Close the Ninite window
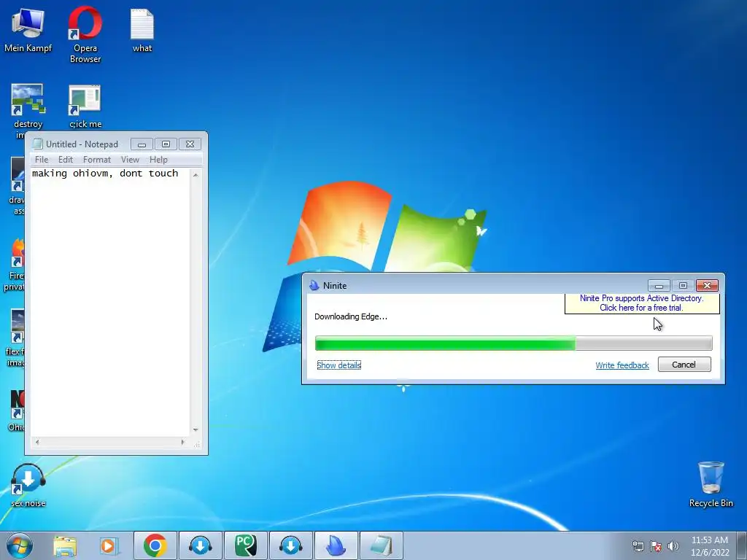 coord(707,285)
